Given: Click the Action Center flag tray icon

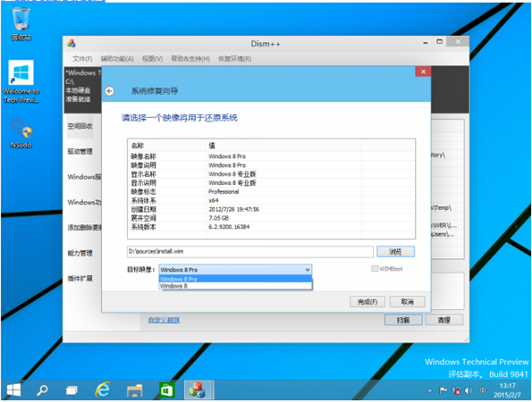Looking at the screenshot, I should [x=443, y=390].
